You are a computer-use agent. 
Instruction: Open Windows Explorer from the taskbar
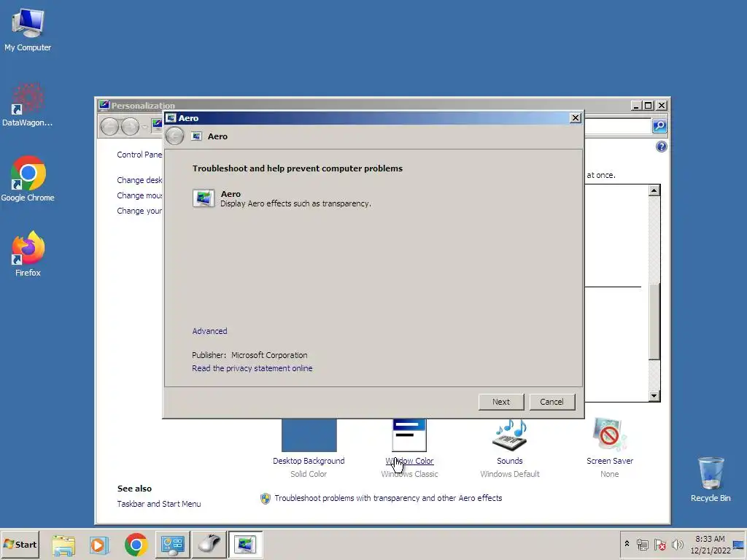[x=63, y=545]
